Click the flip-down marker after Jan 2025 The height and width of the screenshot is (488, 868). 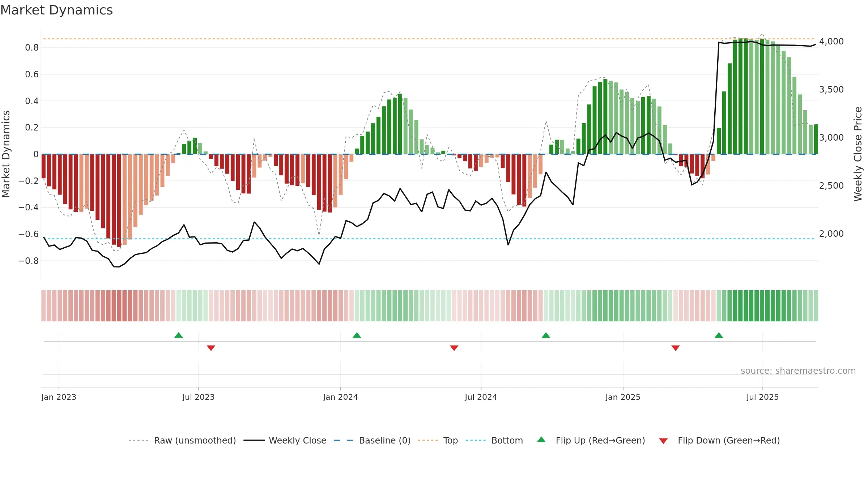[x=676, y=348]
